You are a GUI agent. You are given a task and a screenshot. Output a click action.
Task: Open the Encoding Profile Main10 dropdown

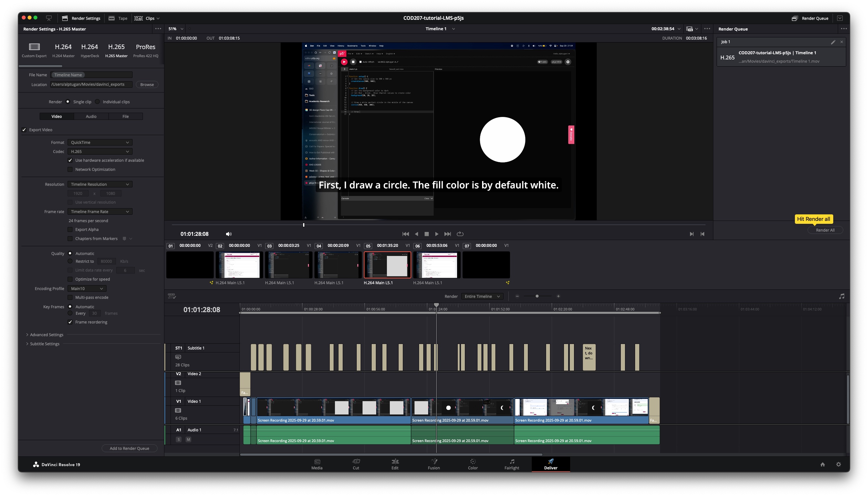pos(87,288)
